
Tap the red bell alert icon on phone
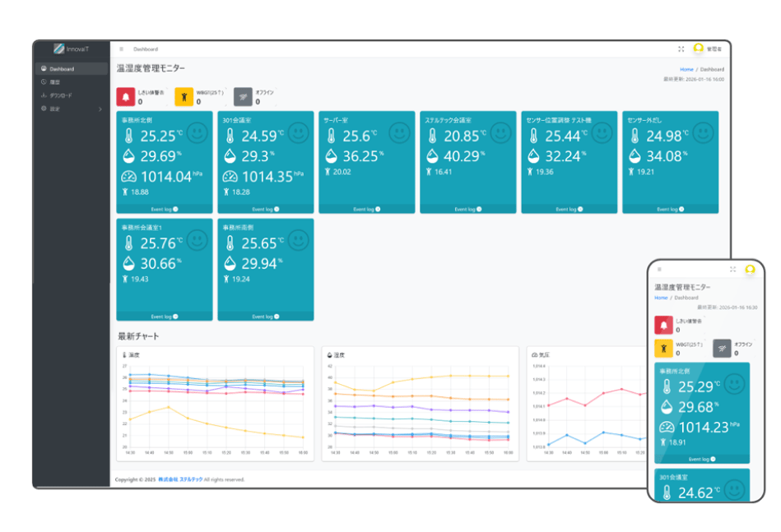tap(663, 326)
